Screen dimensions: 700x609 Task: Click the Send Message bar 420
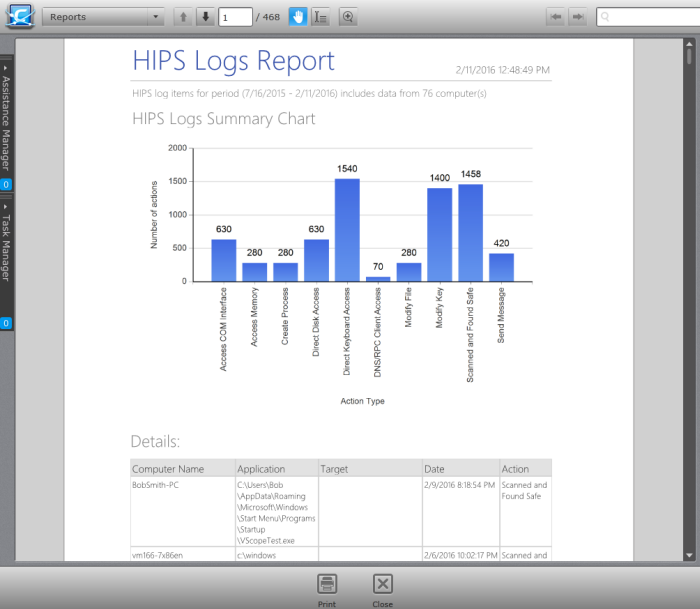501,267
